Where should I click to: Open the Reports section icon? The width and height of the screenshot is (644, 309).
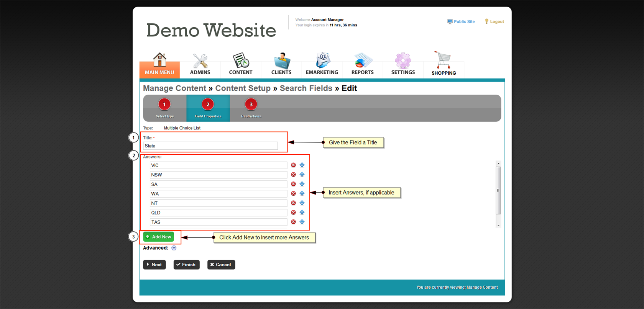pyautogui.click(x=362, y=61)
